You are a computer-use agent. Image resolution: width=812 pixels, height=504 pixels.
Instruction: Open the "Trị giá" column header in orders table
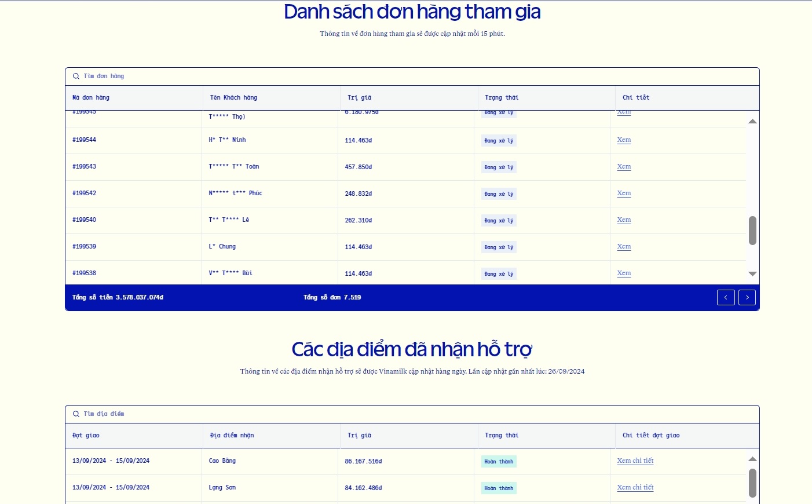[x=359, y=97]
